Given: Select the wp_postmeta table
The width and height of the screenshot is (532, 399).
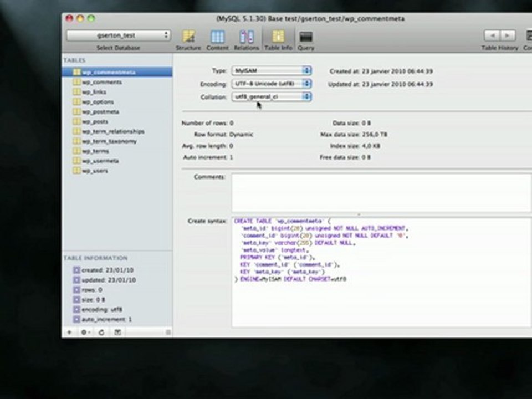Looking at the screenshot, I should click(117, 111).
